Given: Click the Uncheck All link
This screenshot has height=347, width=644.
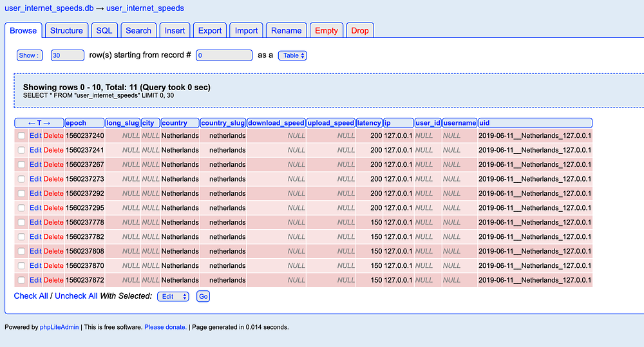Looking at the screenshot, I should click(76, 296).
